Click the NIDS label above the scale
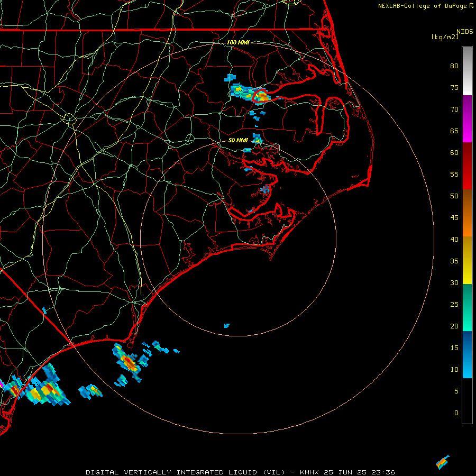This screenshot has height=476, width=476. coord(464,32)
